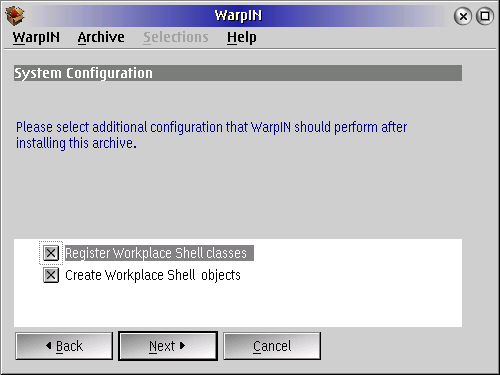Click the System Configuration heading

(x=238, y=73)
